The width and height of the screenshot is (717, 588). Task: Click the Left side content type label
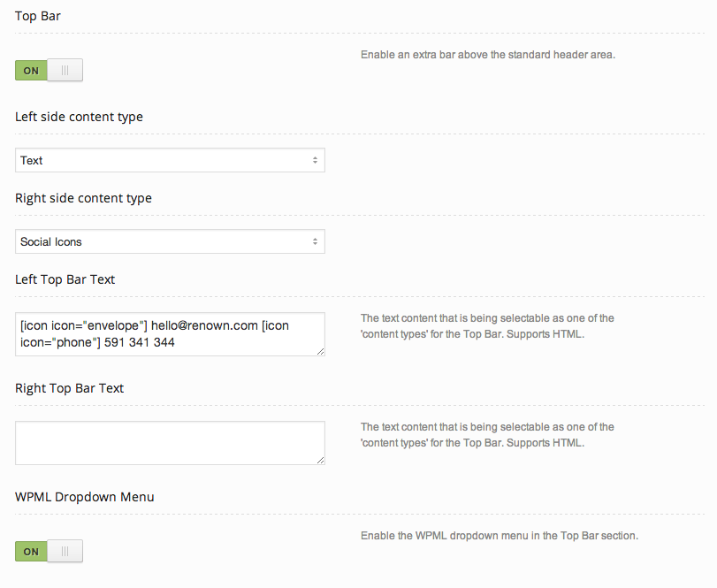tap(79, 117)
